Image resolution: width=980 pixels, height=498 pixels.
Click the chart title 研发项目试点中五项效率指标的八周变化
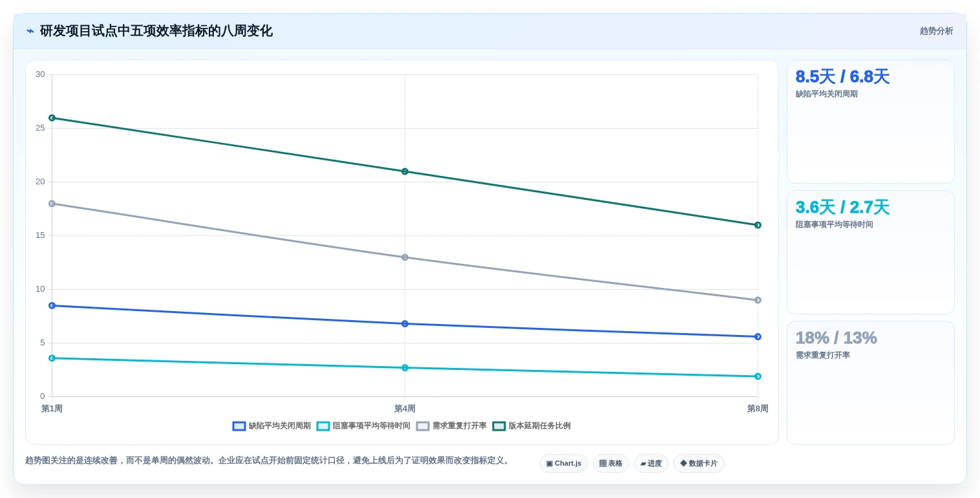(x=156, y=31)
